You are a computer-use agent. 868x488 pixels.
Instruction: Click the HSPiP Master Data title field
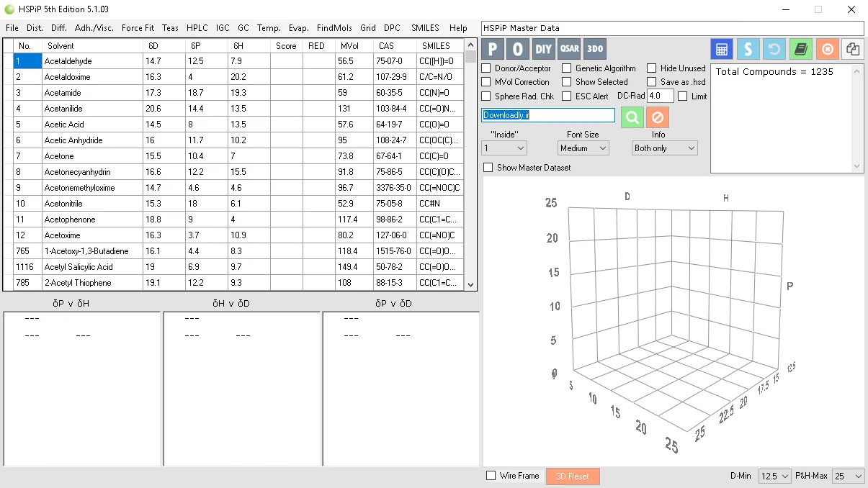672,28
